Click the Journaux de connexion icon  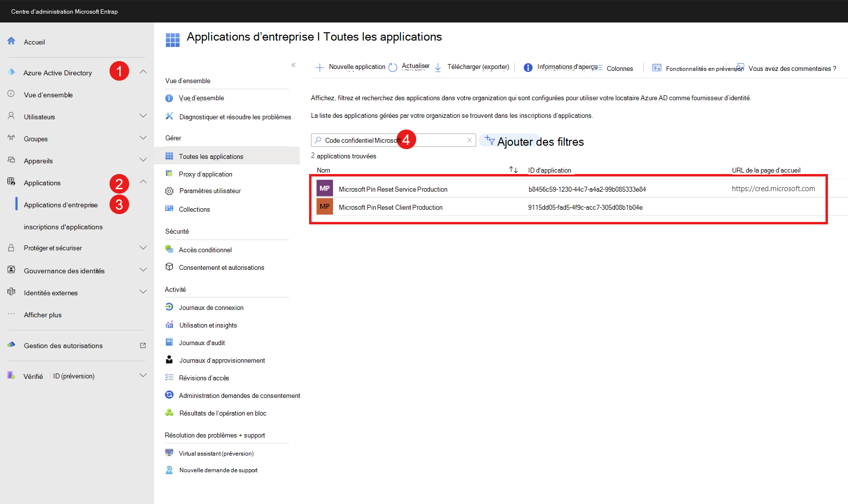click(x=169, y=307)
